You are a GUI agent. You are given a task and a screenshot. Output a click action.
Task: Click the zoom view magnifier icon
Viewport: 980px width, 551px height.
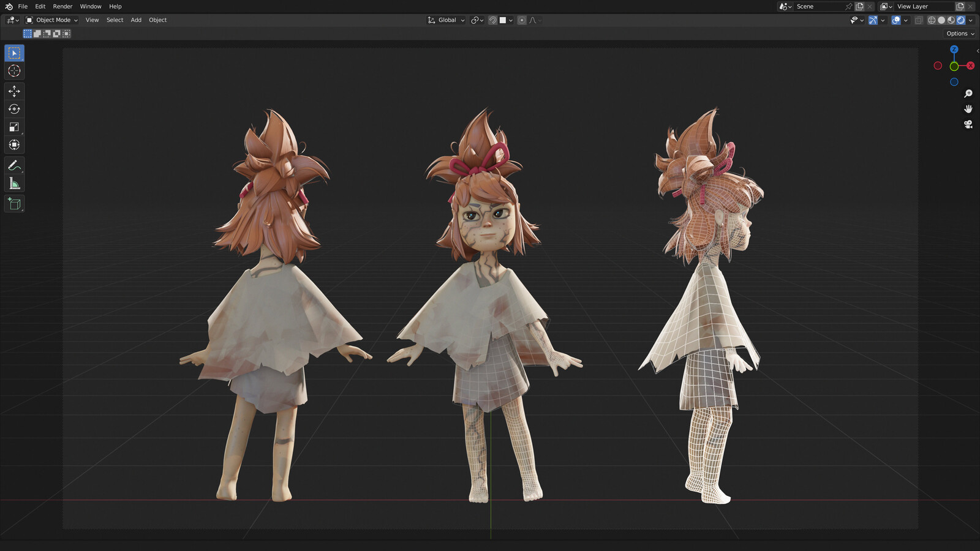coord(968,94)
